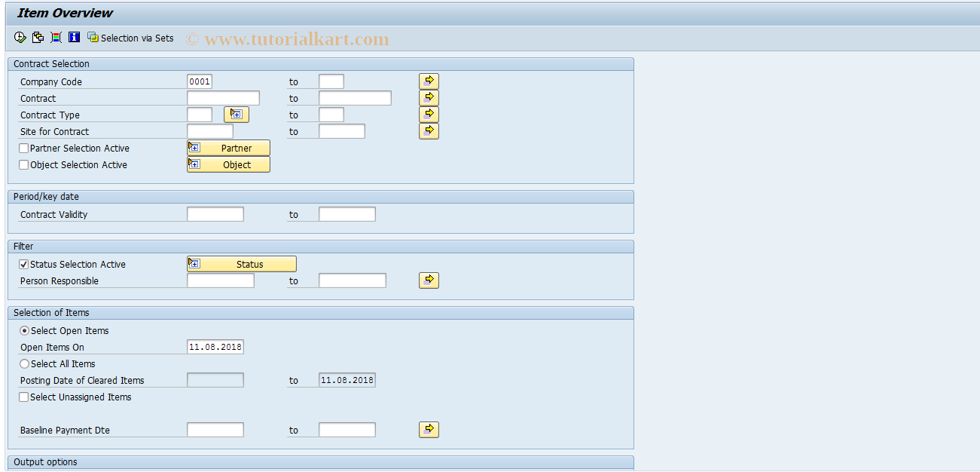Click the Execute clock icon

tap(20, 37)
